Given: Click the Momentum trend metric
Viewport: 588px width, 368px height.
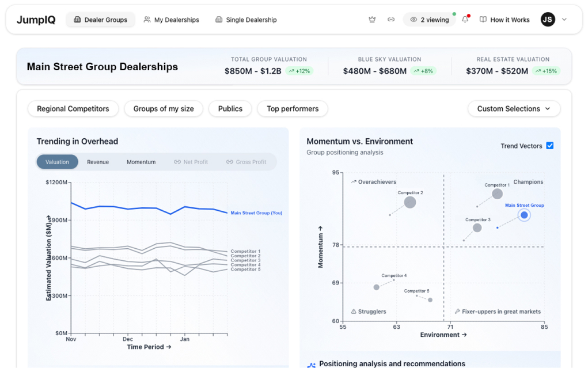Looking at the screenshot, I should pyautogui.click(x=141, y=162).
